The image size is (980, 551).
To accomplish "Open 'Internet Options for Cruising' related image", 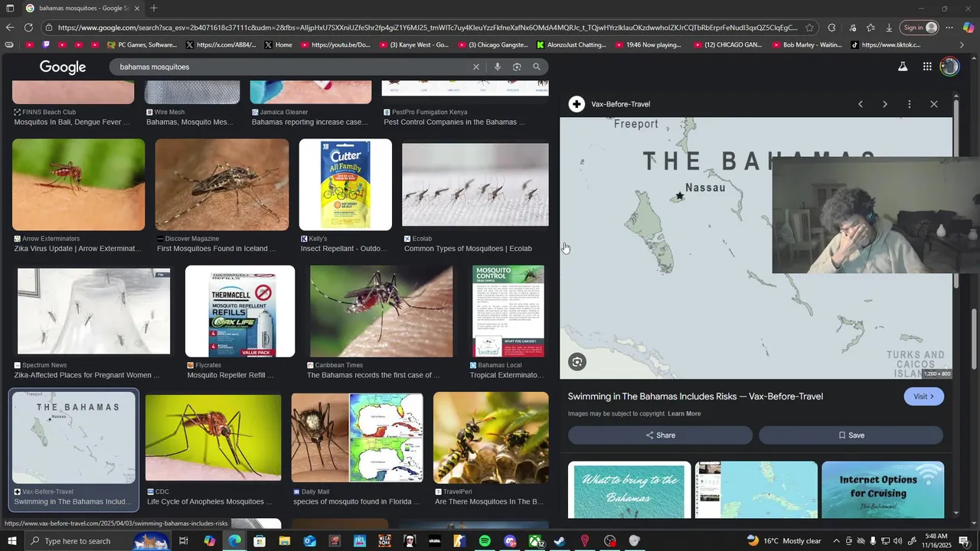I will point(883,490).
